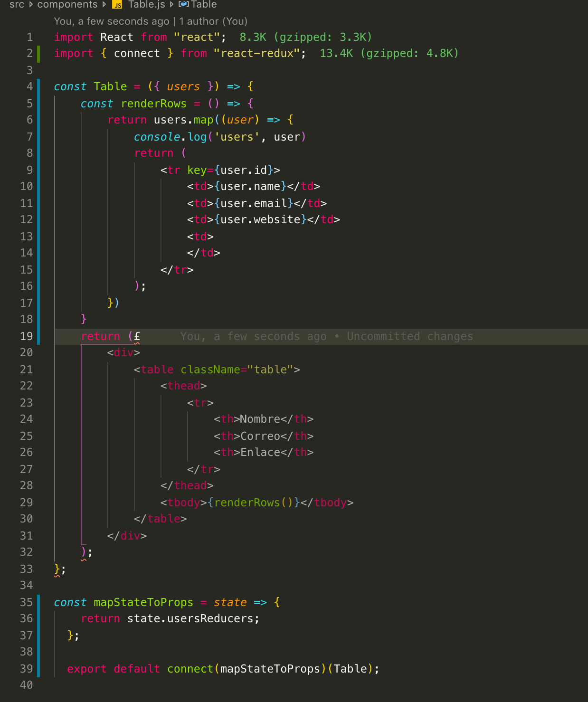Expand the chevron after components in breadcrumb

point(104,5)
